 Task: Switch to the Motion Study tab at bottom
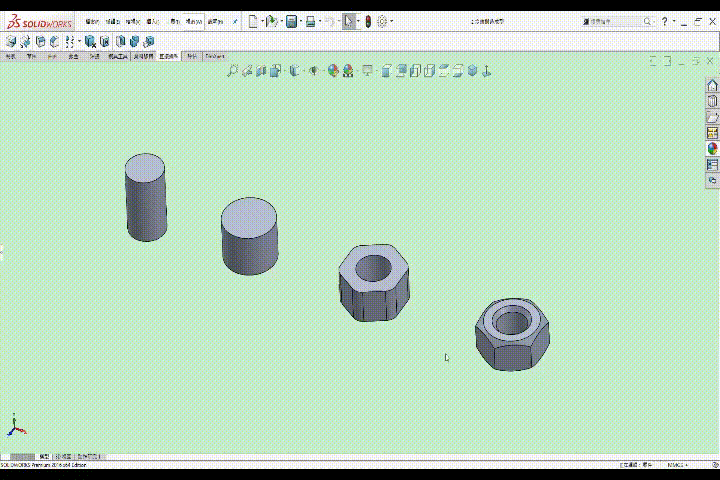[90, 456]
